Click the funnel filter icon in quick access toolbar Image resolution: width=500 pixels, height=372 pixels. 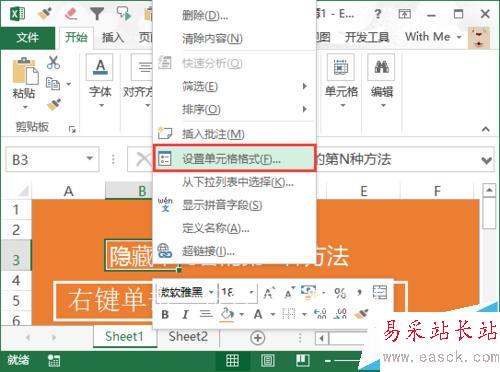(97, 14)
